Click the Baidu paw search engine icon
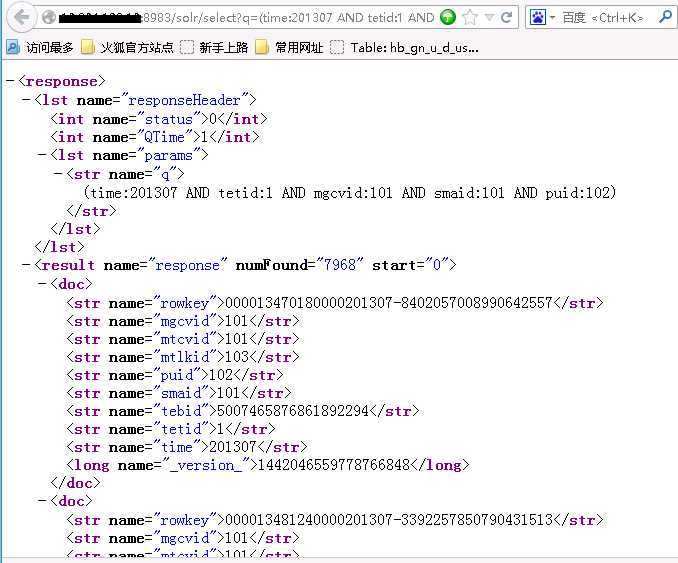678x563 pixels. (537, 17)
